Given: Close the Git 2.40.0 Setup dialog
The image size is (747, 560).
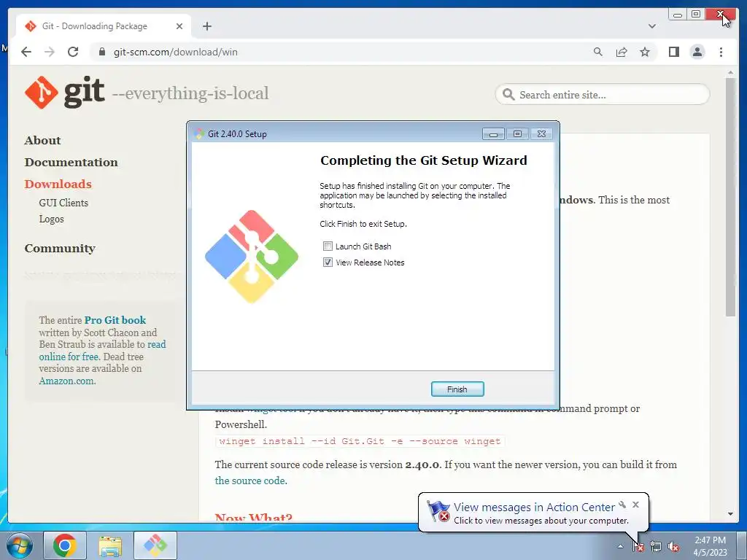Looking at the screenshot, I should point(542,134).
